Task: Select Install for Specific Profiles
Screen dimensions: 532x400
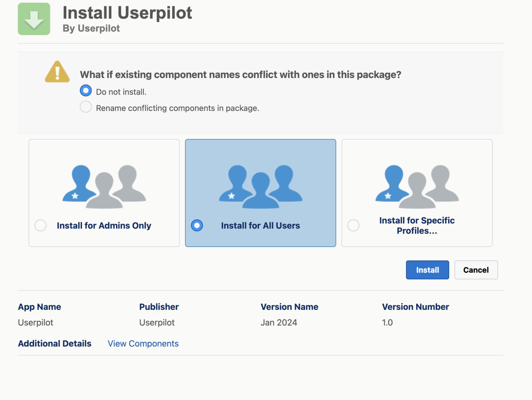Action: tap(353, 225)
